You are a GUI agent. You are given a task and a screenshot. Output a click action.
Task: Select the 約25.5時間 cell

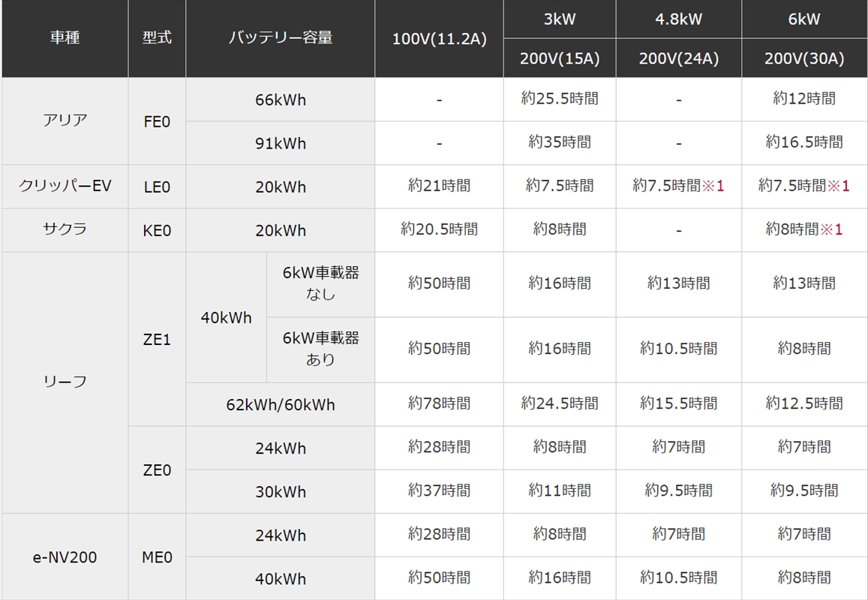coord(560,99)
